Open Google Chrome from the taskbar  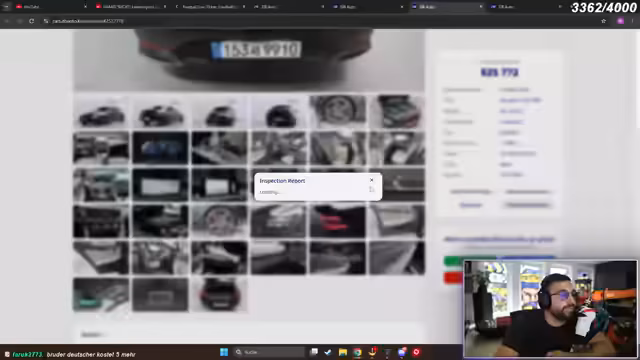[x=357, y=352]
